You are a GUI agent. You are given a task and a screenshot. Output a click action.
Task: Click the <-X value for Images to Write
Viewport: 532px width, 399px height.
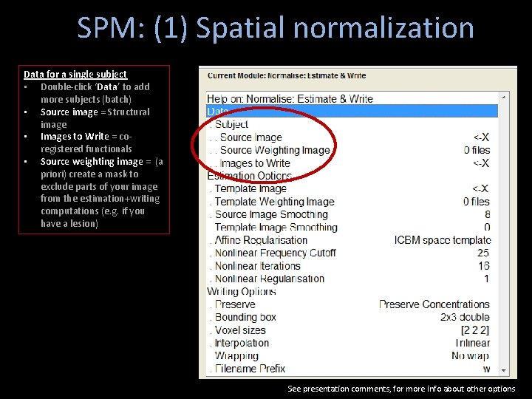[481, 163]
